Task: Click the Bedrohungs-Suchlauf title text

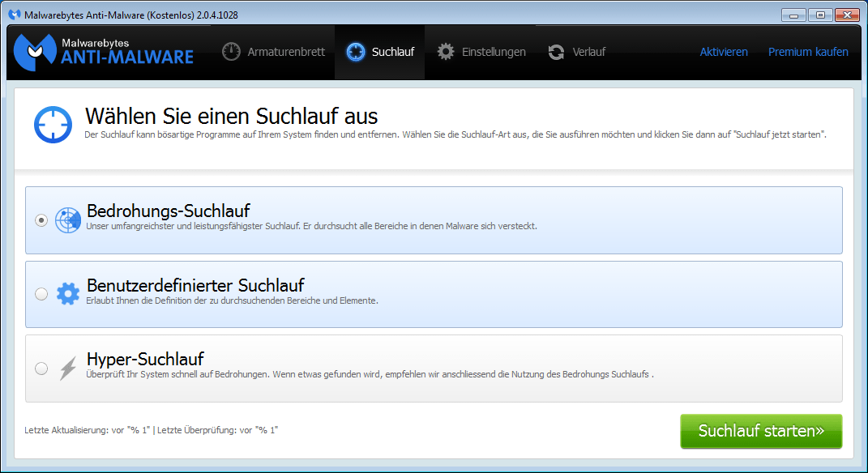Action: (168, 211)
